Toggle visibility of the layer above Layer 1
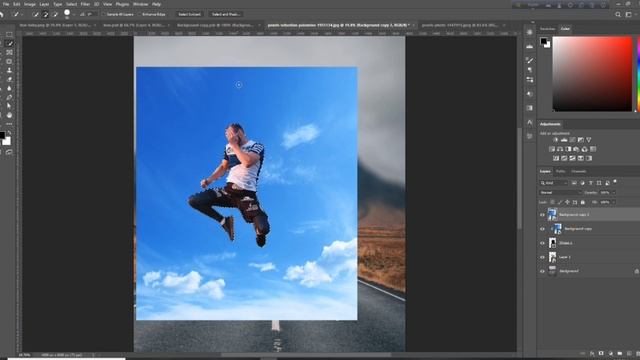The height and width of the screenshot is (360, 640). (542, 243)
